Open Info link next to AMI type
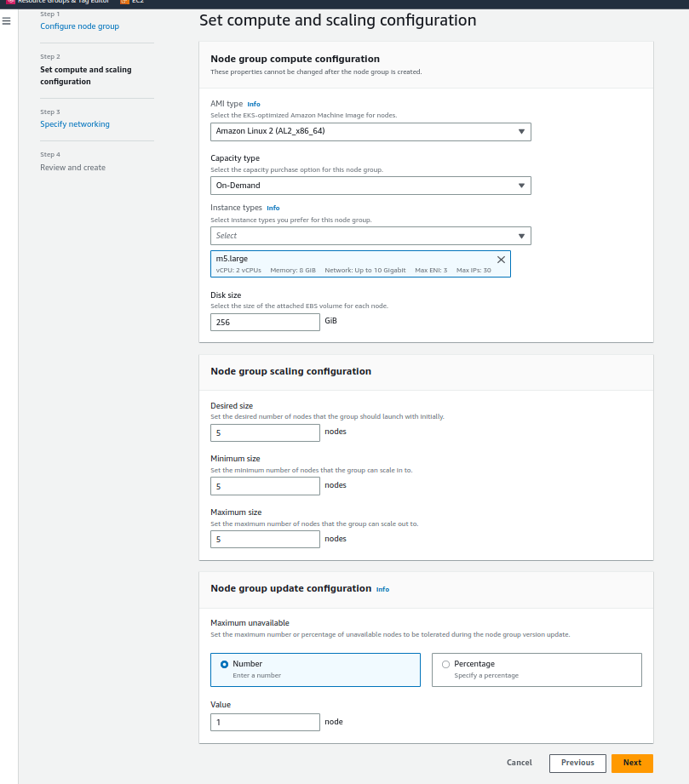 click(x=254, y=104)
